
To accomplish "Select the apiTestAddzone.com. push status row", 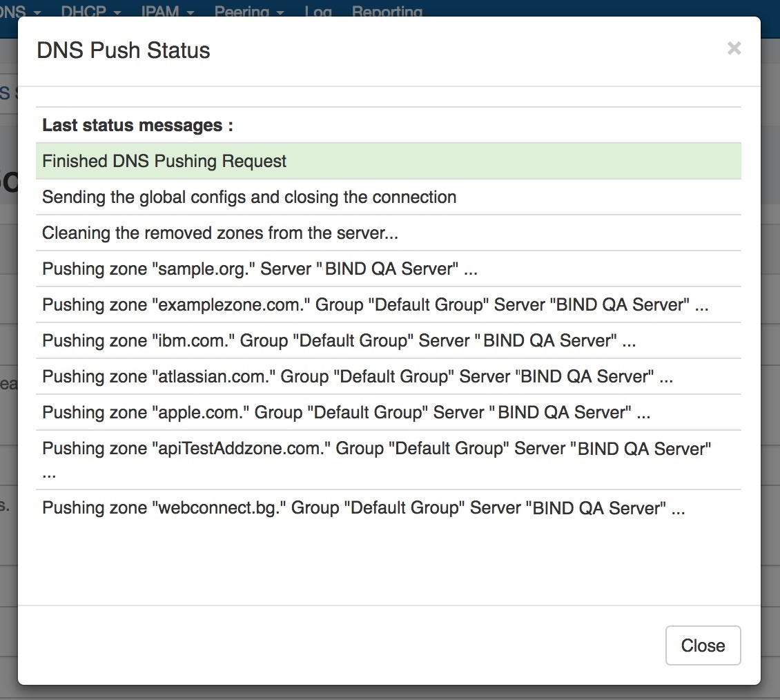I will [376, 448].
